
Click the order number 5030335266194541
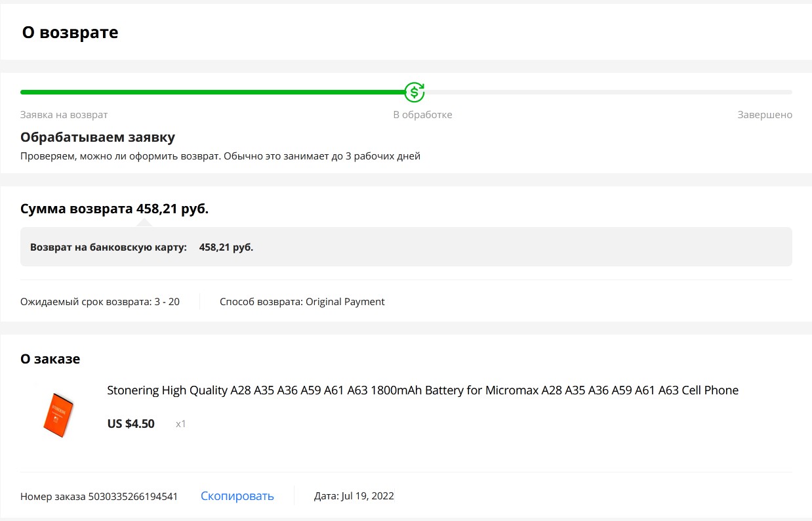[x=132, y=496]
